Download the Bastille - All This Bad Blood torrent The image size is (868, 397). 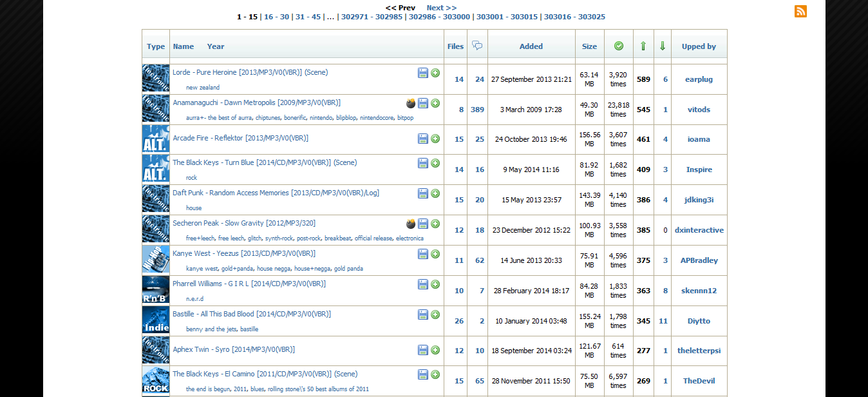click(423, 315)
